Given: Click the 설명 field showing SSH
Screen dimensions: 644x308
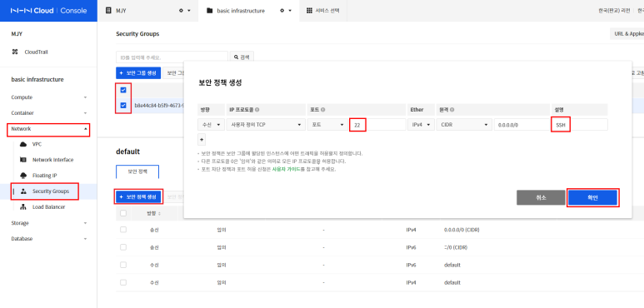Looking at the screenshot, I should (x=579, y=125).
